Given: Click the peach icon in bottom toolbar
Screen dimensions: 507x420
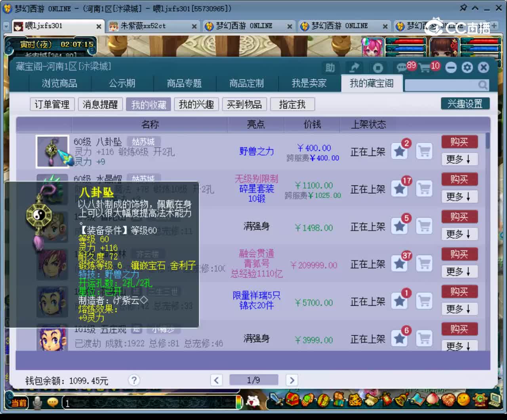Looking at the screenshot, I should (x=433, y=399).
